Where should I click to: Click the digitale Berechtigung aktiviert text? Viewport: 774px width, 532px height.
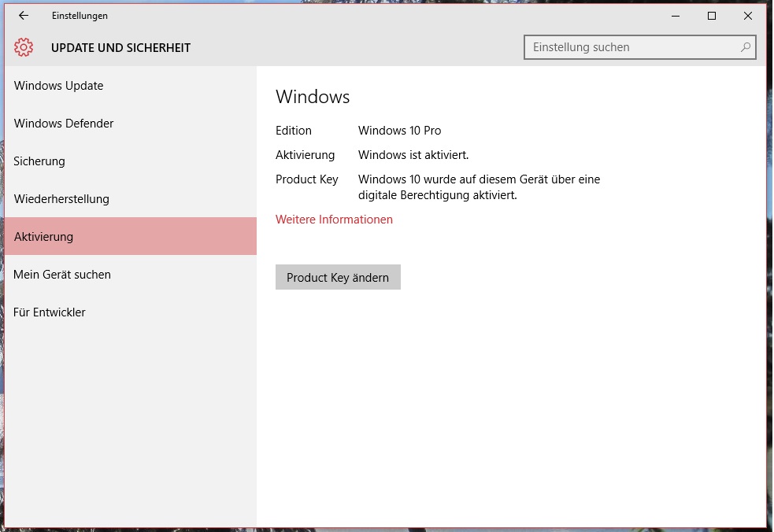click(x=437, y=195)
